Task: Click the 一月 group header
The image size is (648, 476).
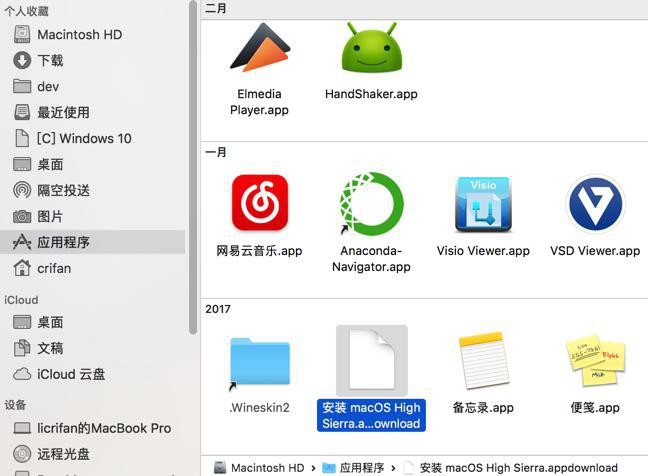Action: pyautogui.click(x=216, y=152)
